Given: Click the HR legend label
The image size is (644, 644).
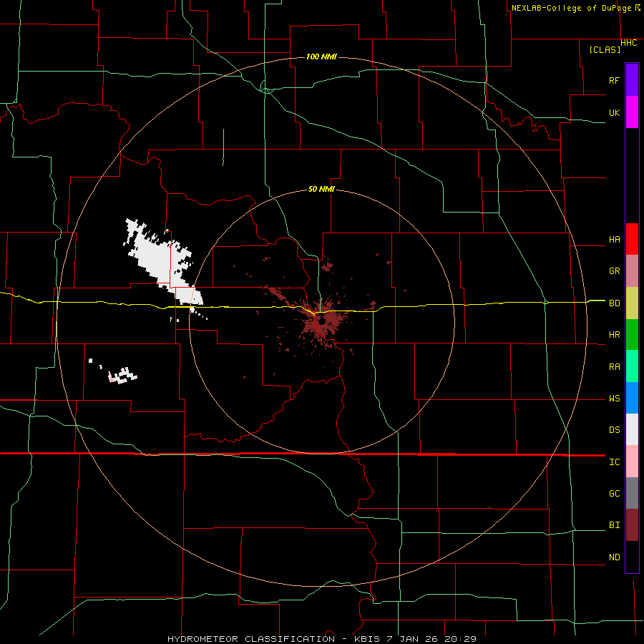Looking at the screenshot, I should [x=614, y=335].
